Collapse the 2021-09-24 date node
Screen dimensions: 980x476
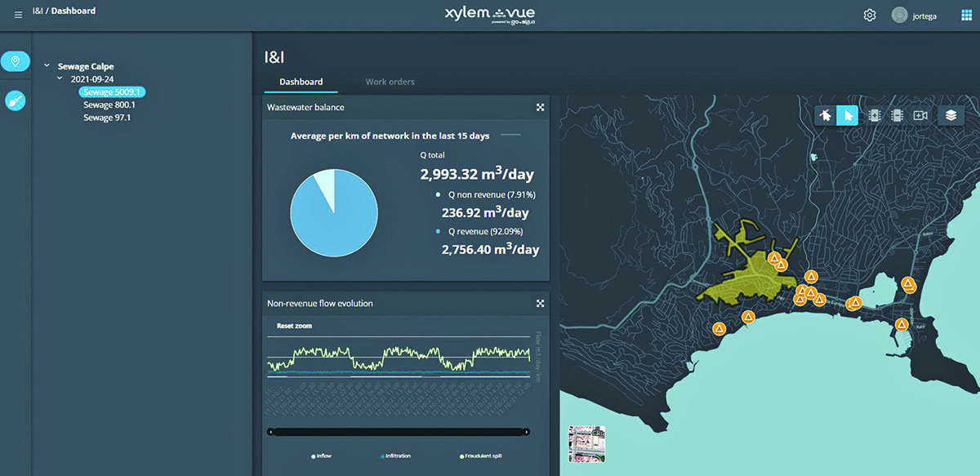59,79
